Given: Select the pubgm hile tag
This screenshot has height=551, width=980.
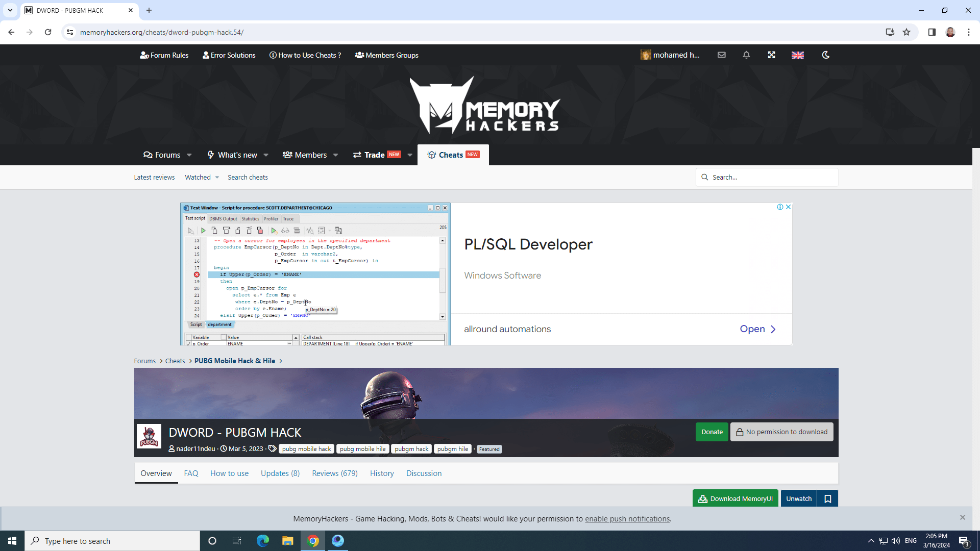Looking at the screenshot, I should pyautogui.click(x=453, y=449).
